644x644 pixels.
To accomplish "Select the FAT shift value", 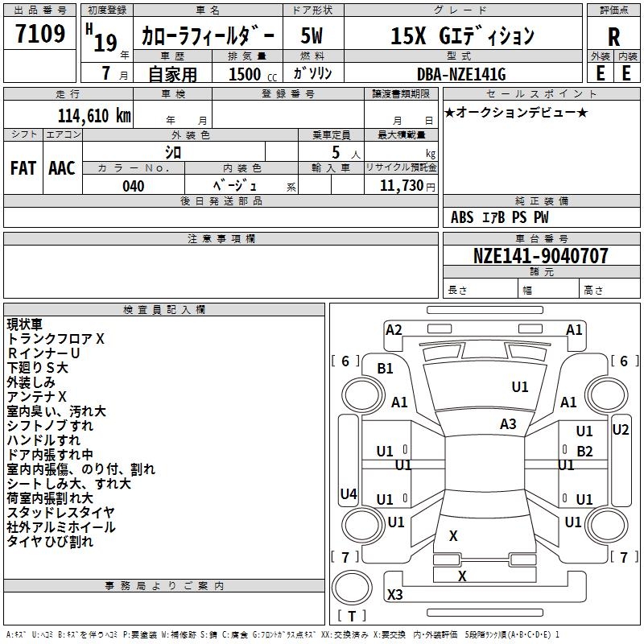I will [x=23, y=168].
